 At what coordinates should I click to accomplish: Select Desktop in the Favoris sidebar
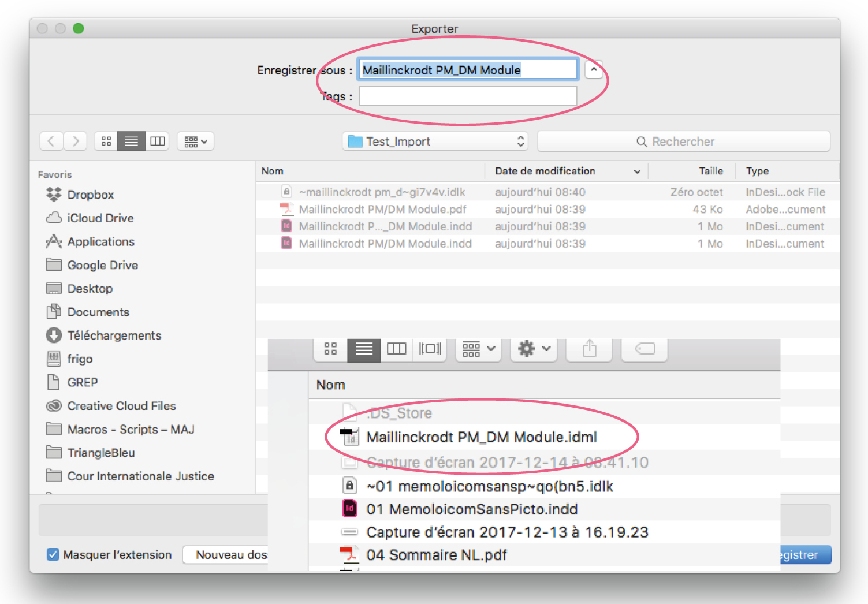[x=79, y=289]
